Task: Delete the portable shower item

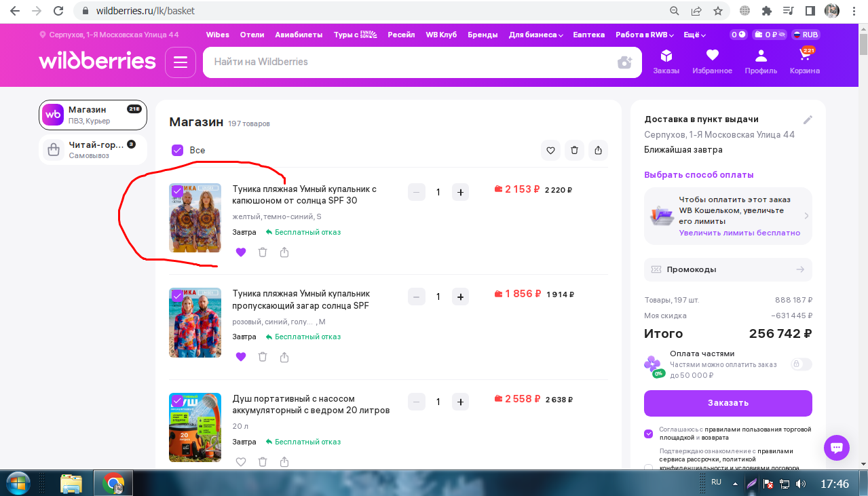Action: (263, 462)
